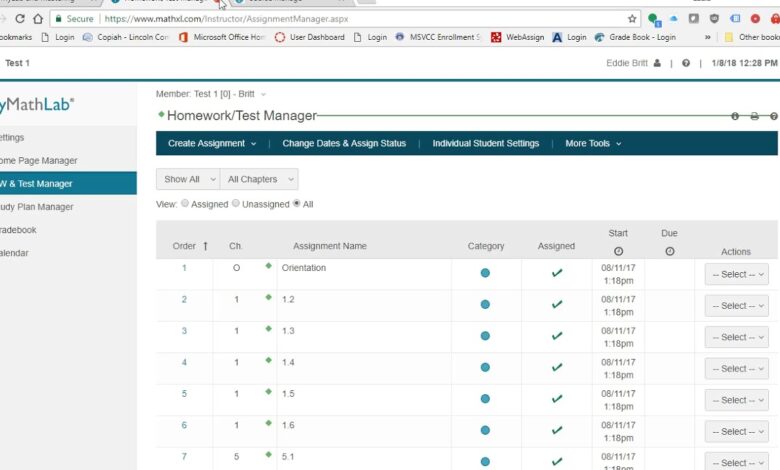
Task: Select the Unassigned view radio button
Action: (236, 203)
